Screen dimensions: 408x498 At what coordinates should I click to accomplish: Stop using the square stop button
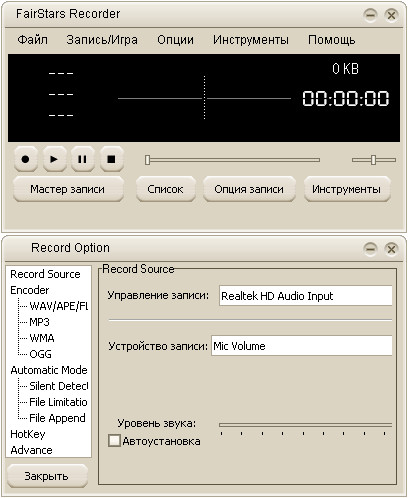[111, 159]
